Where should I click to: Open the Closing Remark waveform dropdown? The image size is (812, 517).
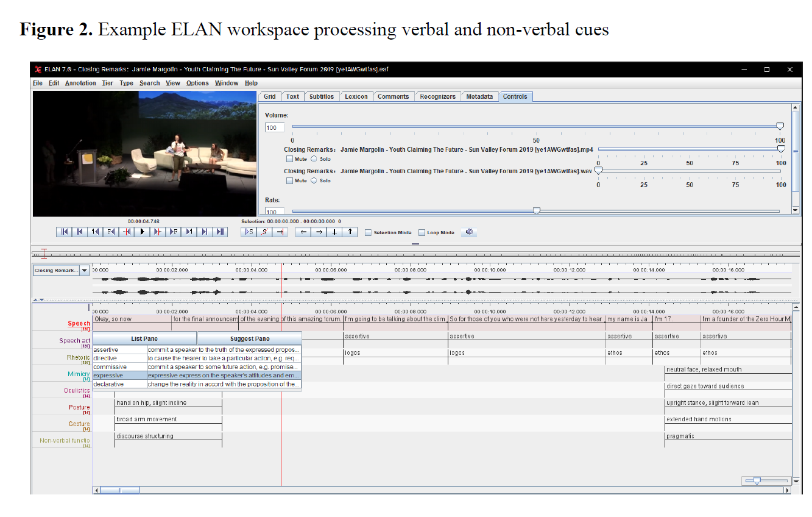pyautogui.click(x=85, y=271)
